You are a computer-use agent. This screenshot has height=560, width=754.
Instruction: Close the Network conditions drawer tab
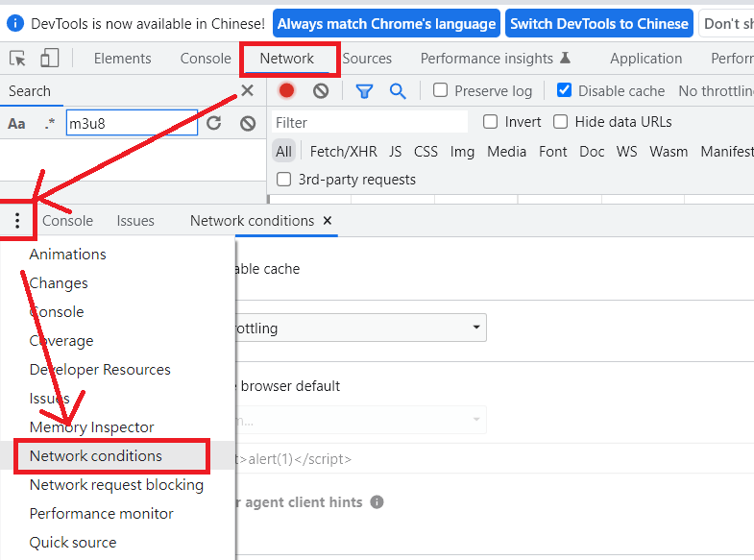[x=328, y=220]
